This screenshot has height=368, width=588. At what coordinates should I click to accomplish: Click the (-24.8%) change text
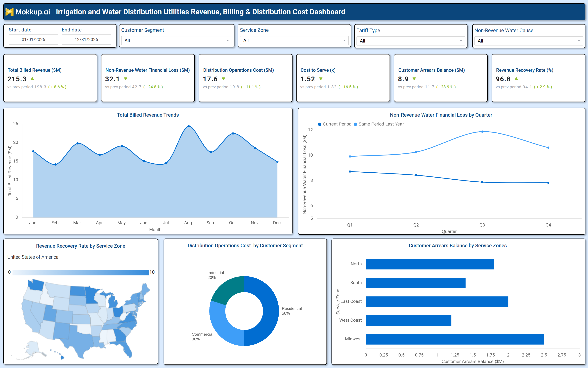click(x=153, y=87)
